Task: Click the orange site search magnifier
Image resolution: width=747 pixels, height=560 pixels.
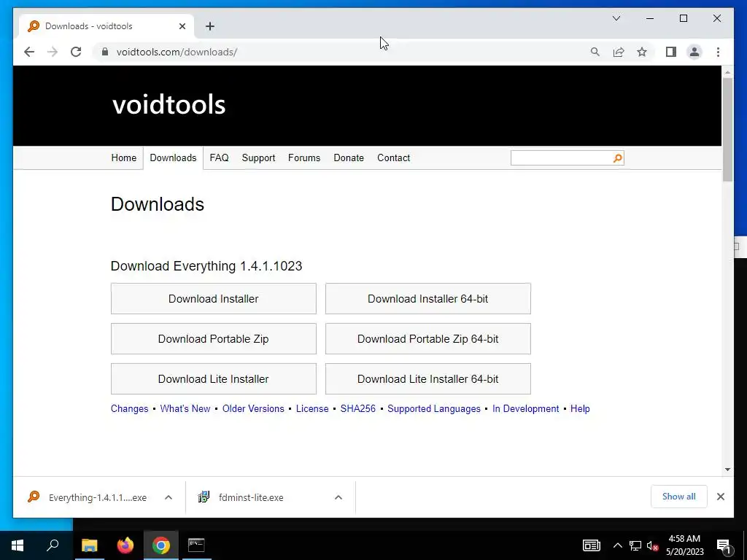Action: coord(617,158)
